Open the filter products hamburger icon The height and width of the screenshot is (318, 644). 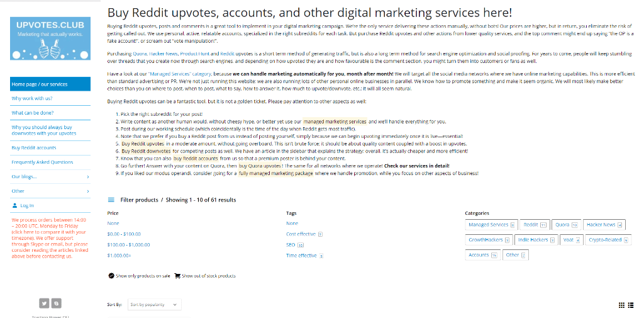click(111, 200)
